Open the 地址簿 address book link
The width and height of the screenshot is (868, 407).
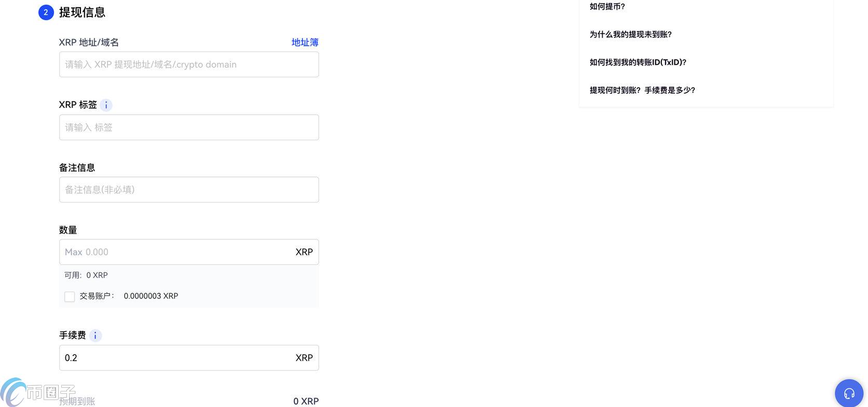pyautogui.click(x=305, y=43)
